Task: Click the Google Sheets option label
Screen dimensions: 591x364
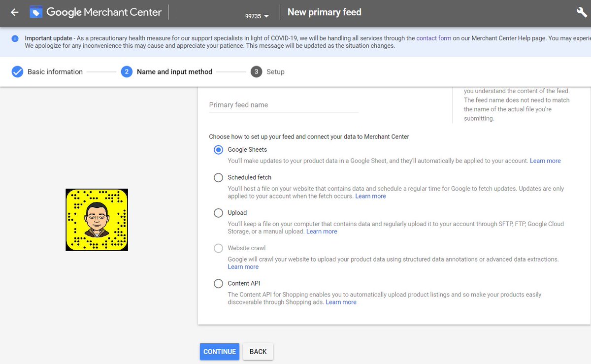Action: coord(247,150)
